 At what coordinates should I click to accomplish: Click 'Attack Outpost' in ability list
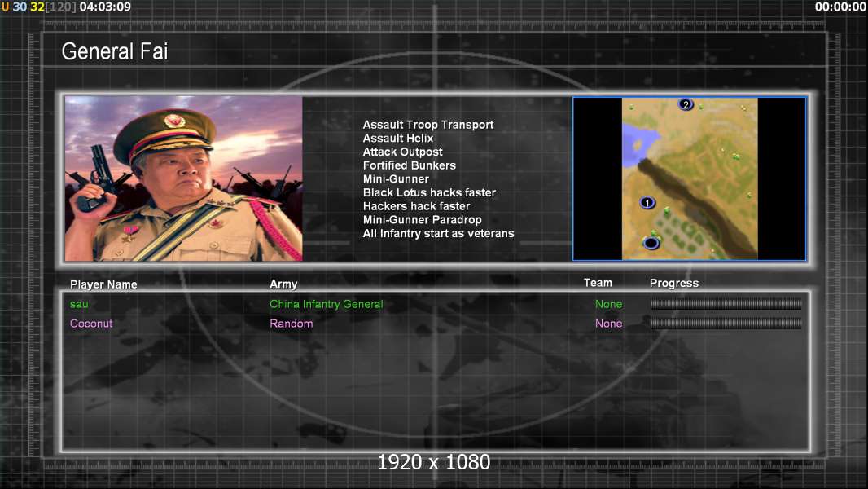(402, 152)
